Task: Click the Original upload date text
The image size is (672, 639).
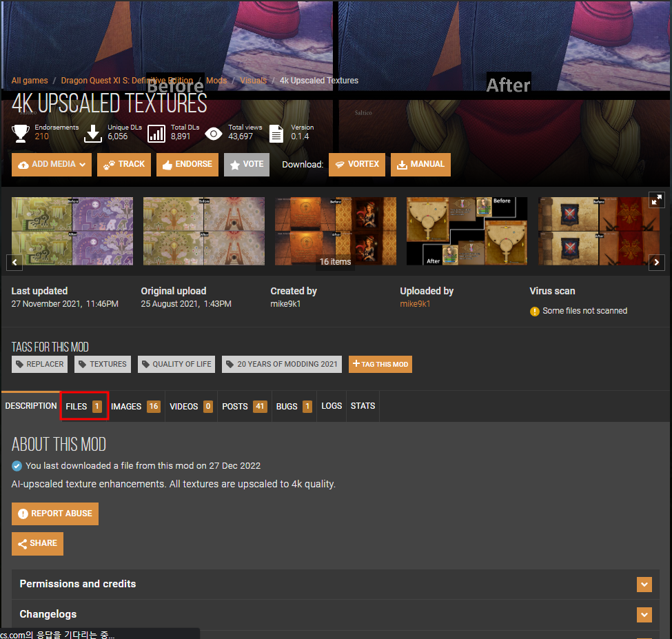Action: pos(186,304)
